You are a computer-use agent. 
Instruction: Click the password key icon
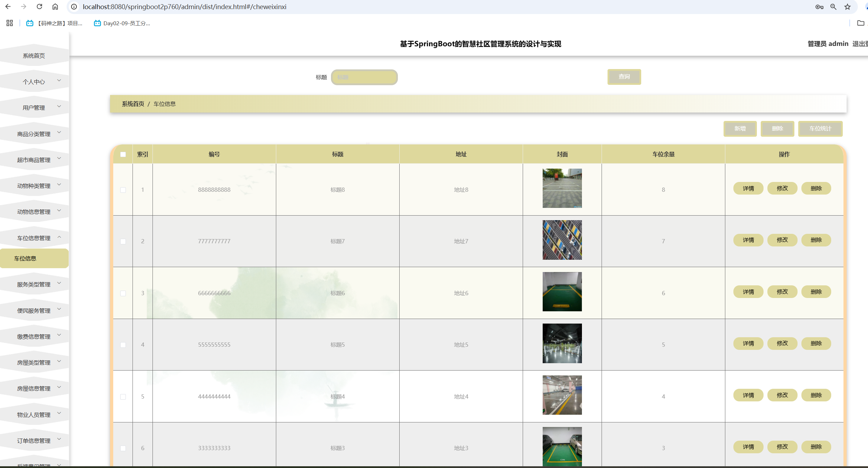point(819,7)
